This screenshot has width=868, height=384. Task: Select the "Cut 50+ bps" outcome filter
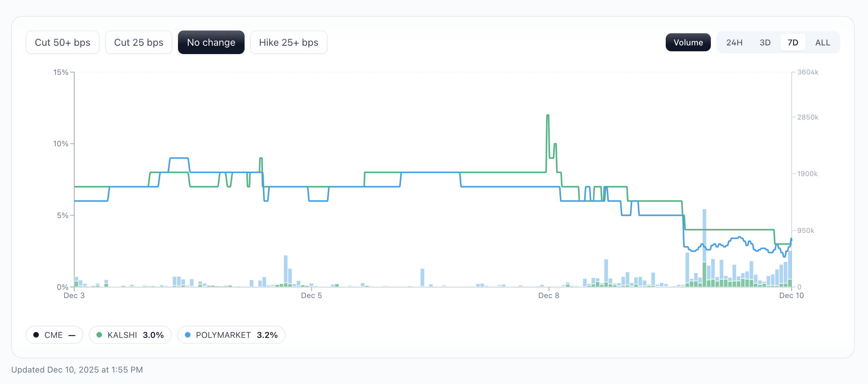[62, 42]
